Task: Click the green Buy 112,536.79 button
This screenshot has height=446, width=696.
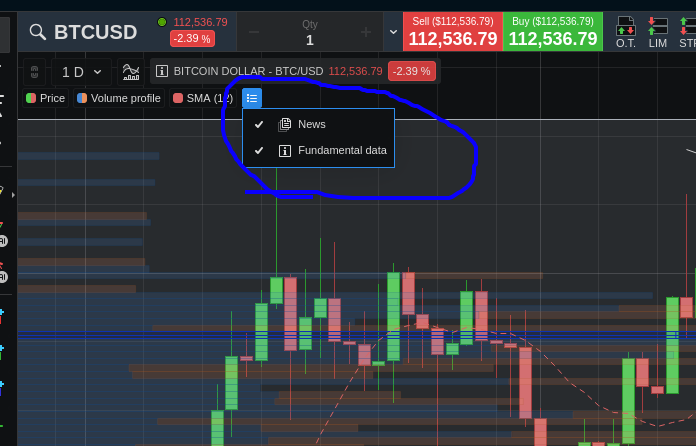Action: coord(553,32)
